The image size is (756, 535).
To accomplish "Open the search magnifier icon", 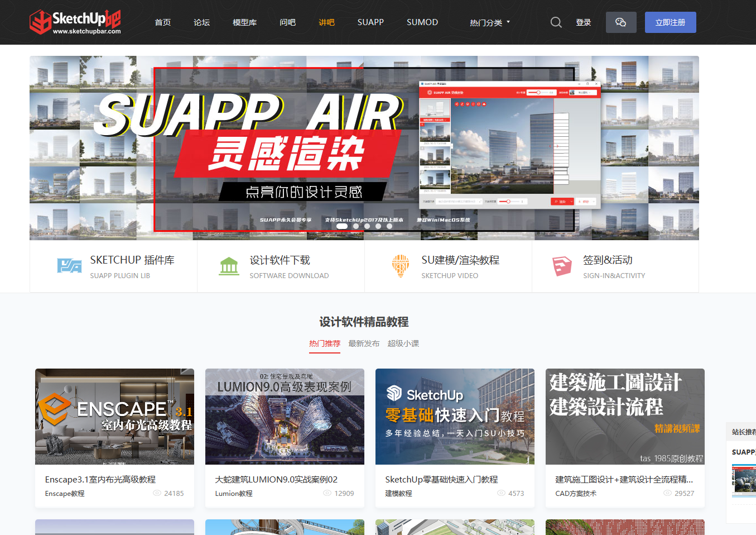I will click(556, 22).
